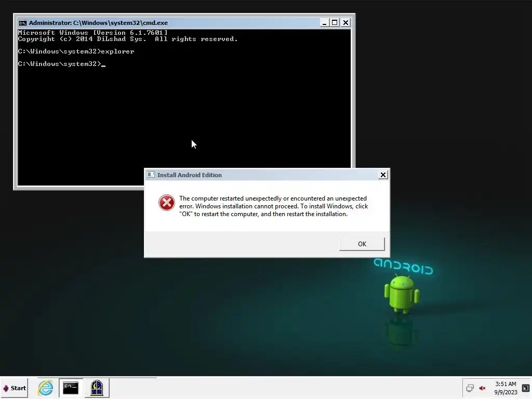Click the cmd.exe title bar system icon
The width and height of the screenshot is (532, 399).
click(x=23, y=23)
